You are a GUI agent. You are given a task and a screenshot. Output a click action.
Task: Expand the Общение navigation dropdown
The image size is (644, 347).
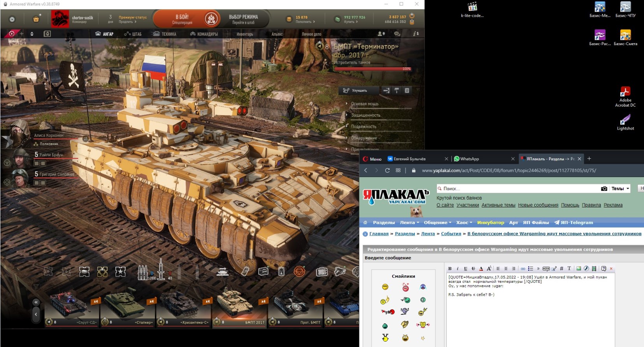pyautogui.click(x=437, y=223)
